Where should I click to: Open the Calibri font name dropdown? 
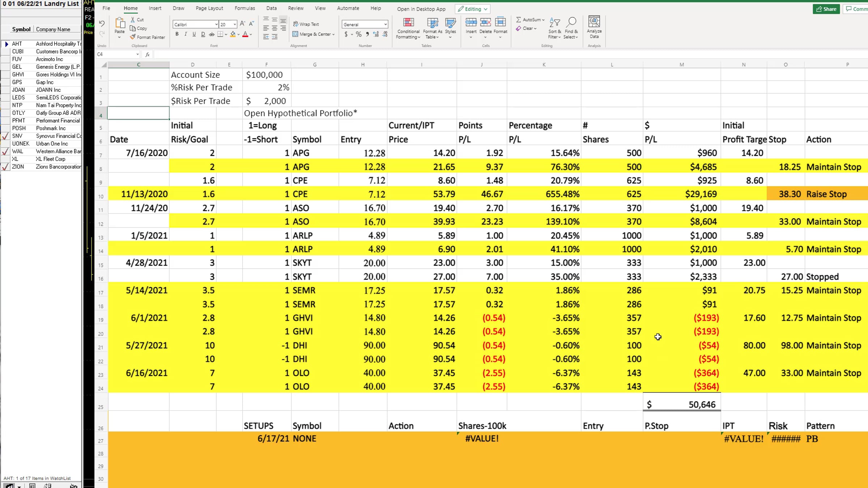pyautogui.click(x=216, y=24)
